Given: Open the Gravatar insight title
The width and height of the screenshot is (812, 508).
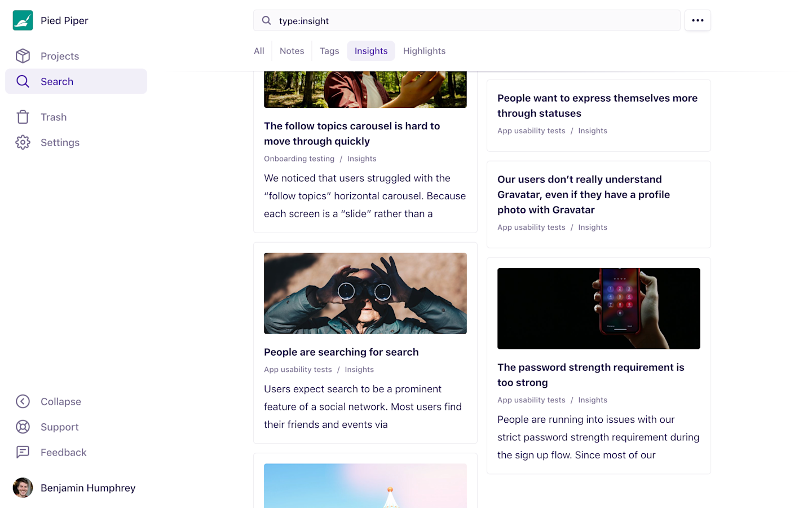Looking at the screenshot, I should point(584,194).
